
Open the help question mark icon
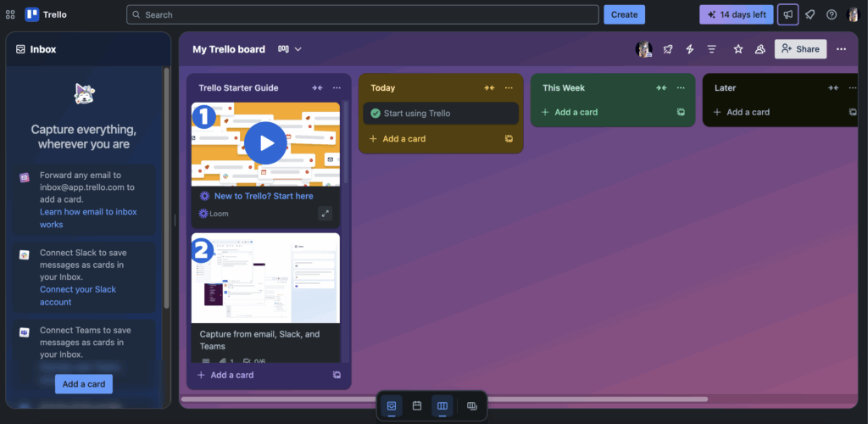click(x=832, y=15)
